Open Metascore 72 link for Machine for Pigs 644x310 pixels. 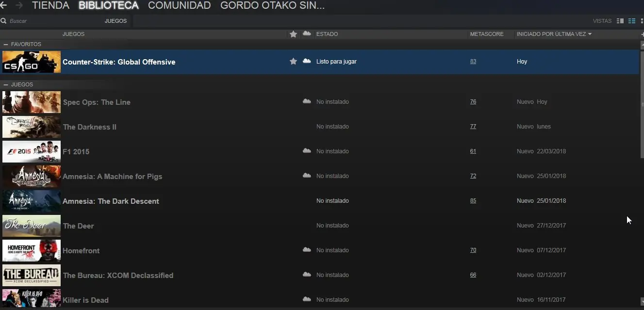(x=473, y=176)
